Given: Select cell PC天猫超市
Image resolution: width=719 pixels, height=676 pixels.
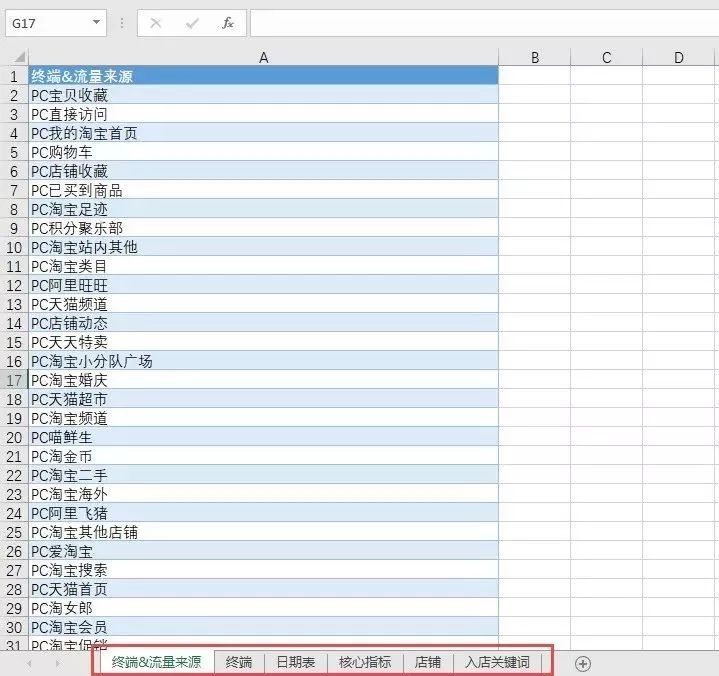Looking at the screenshot, I should tap(263, 399).
